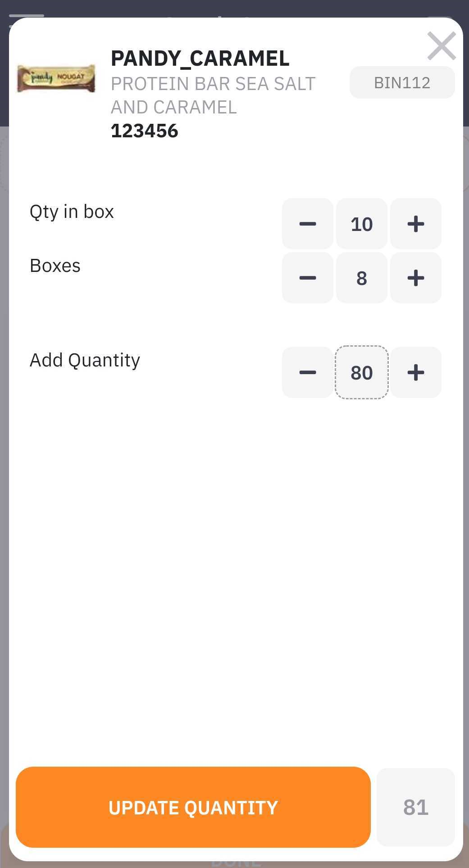Edit the Boxes field showing 8

pos(361,278)
